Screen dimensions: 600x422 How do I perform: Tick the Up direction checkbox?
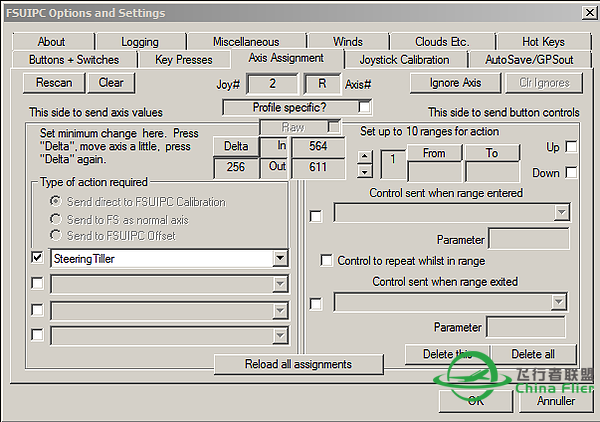571,147
